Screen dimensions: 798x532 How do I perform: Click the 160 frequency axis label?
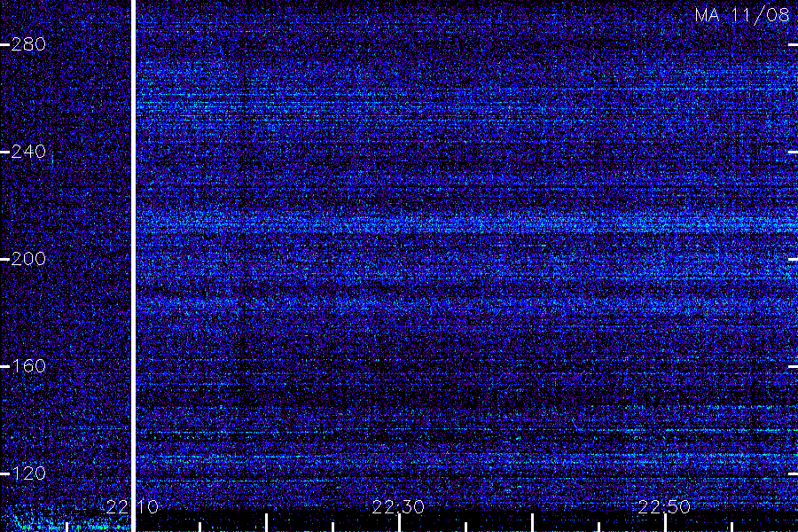[x=28, y=365]
